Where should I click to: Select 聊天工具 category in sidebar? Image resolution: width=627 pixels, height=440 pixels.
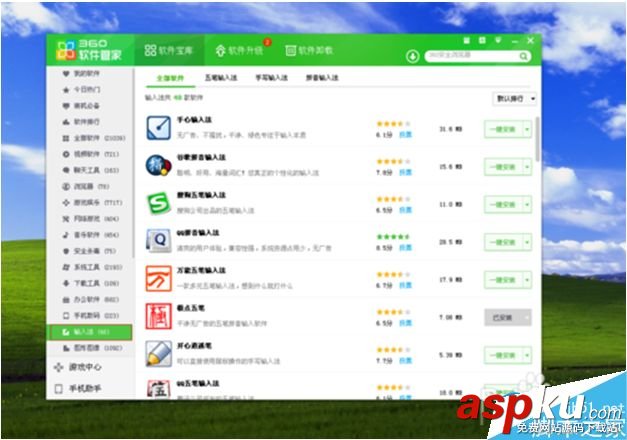[x=91, y=170]
